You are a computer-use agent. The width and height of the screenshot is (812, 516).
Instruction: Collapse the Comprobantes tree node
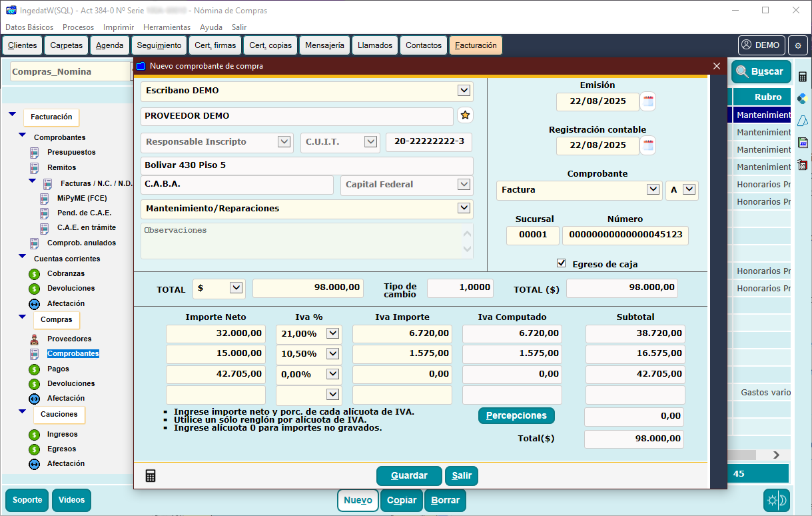(22, 135)
